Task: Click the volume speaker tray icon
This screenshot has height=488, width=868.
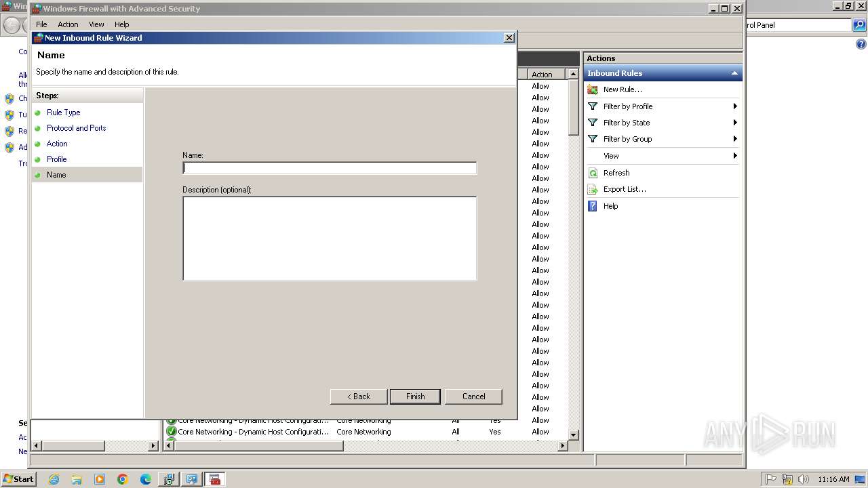Action: coord(804,479)
